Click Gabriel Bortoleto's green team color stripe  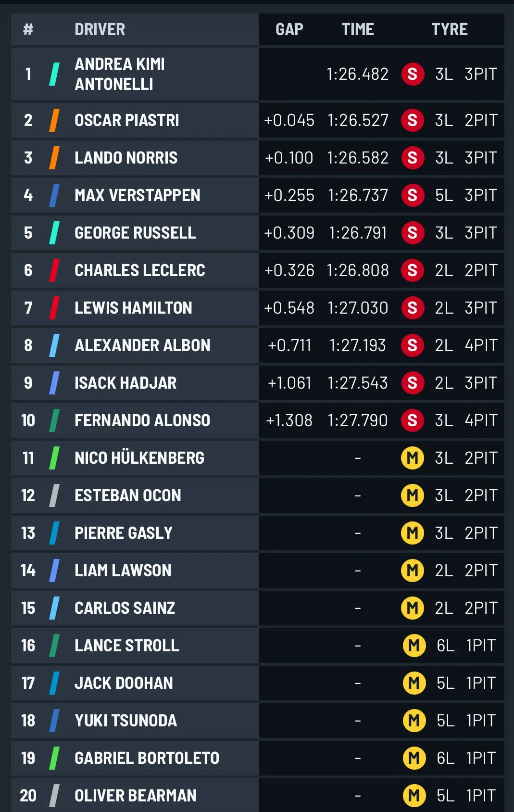[x=54, y=758]
